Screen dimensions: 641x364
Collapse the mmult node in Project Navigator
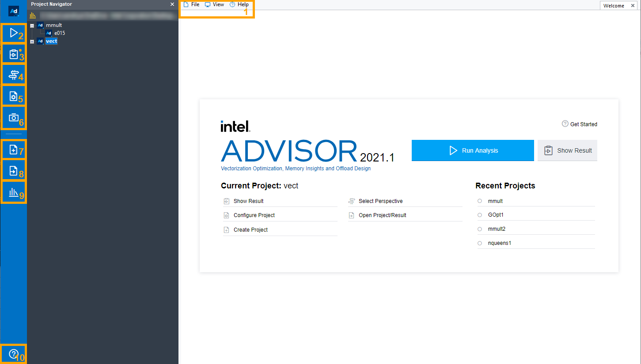[32, 26]
